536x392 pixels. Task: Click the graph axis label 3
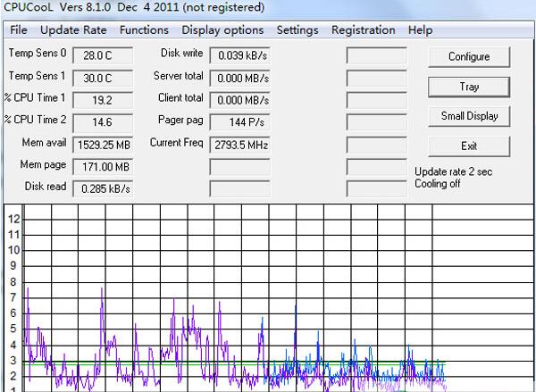point(13,361)
